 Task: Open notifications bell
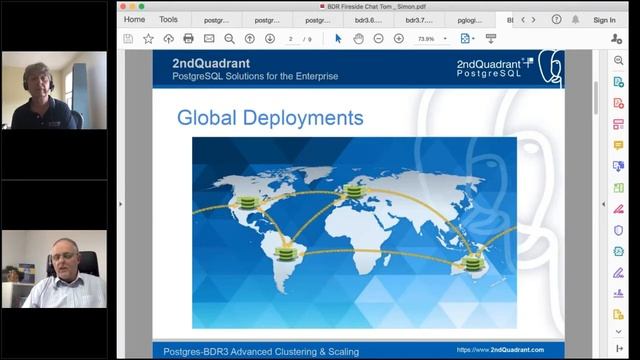tap(576, 20)
